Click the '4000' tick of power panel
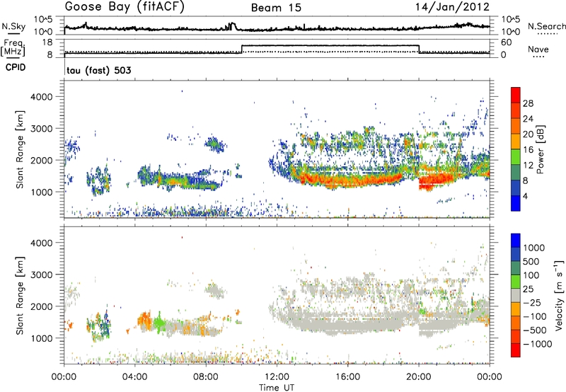 [x=42, y=97]
